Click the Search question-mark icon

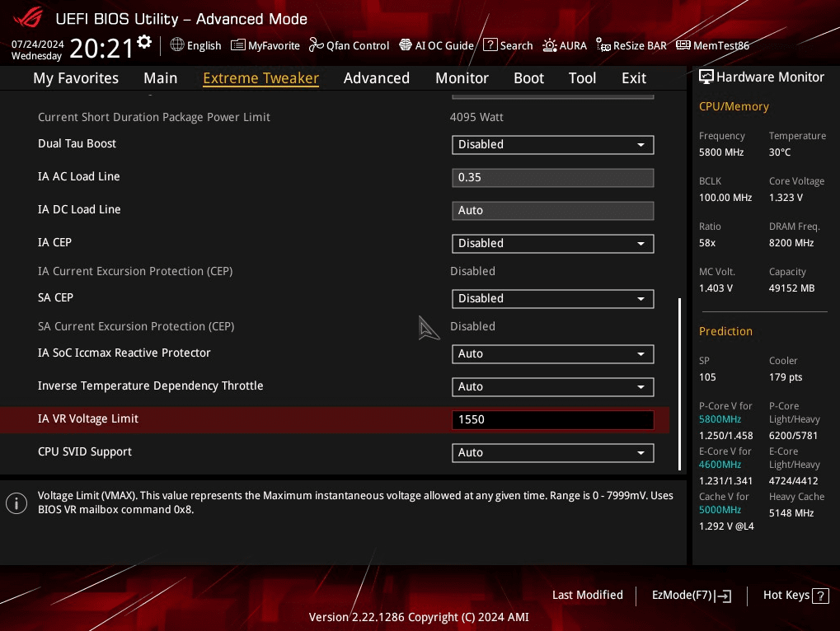click(490, 45)
